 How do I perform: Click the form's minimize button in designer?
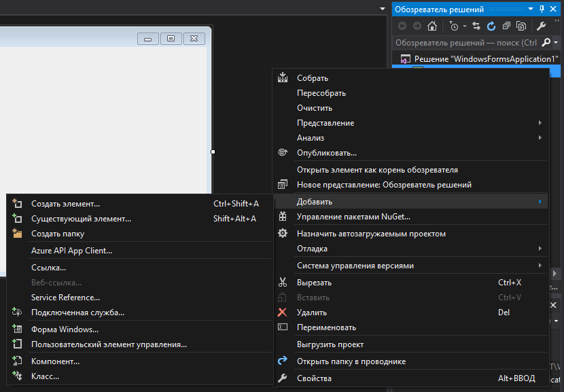tap(148, 39)
